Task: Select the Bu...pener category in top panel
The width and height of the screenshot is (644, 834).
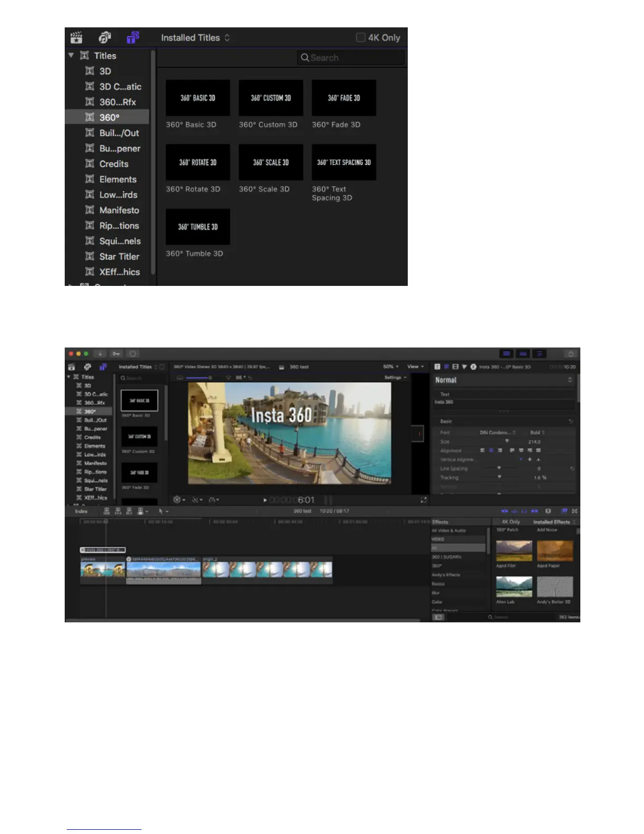Action: point(107,148)
